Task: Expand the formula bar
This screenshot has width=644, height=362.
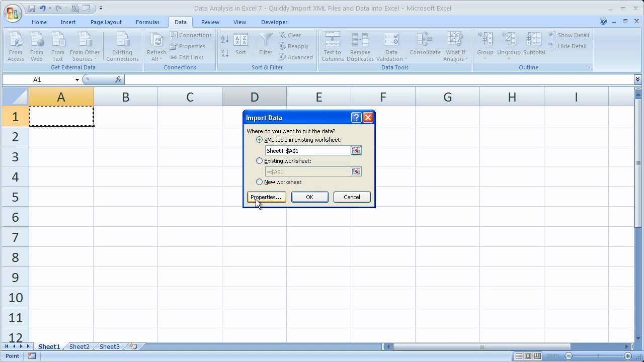Action: [x=637, y=79]
